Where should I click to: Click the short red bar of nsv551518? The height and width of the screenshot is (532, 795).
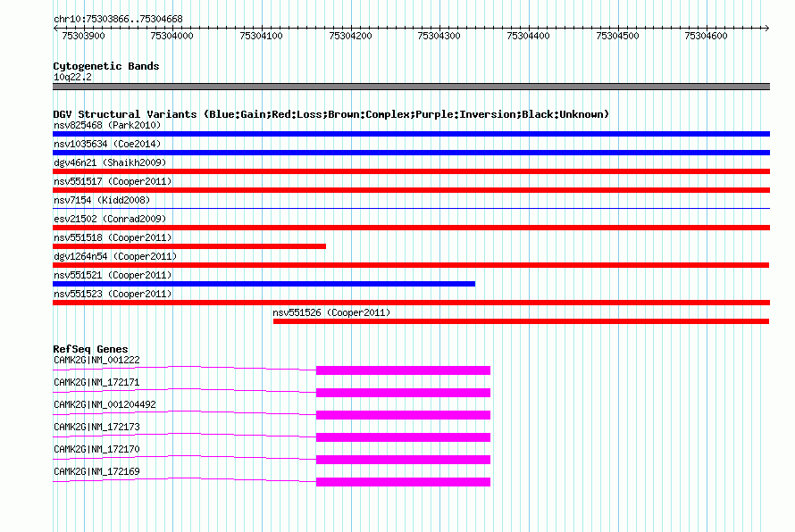pos(189,246)
